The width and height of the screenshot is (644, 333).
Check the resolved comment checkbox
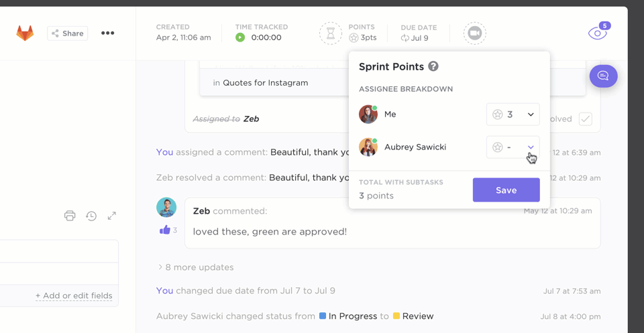[586, 119]
